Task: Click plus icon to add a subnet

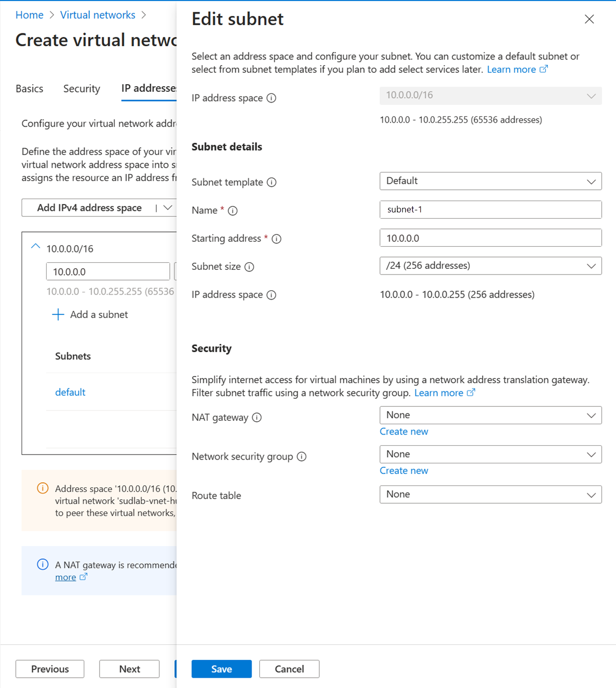Action: tap(58, 314)
